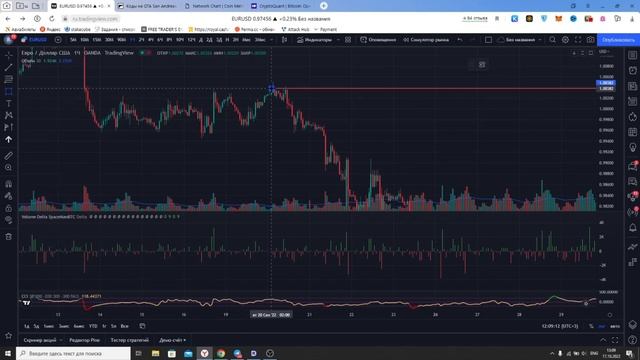Take a chart snapshot with camera icon

(x=591, y=40)
